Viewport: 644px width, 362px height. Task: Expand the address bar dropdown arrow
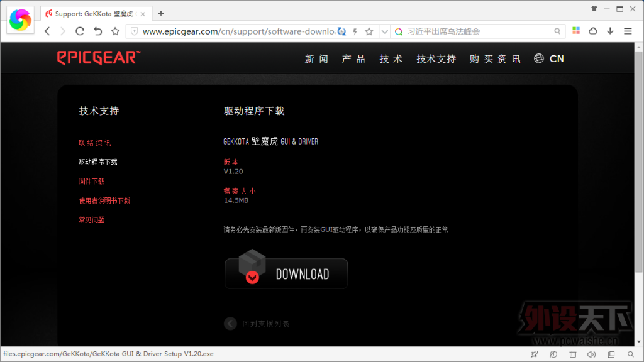pos(384,31)
